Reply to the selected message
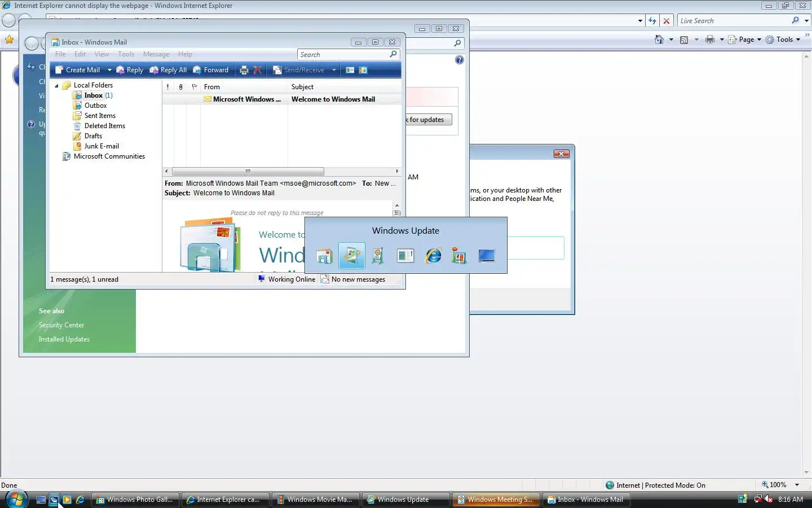This screenshot has width=812, height=508. 130,70
